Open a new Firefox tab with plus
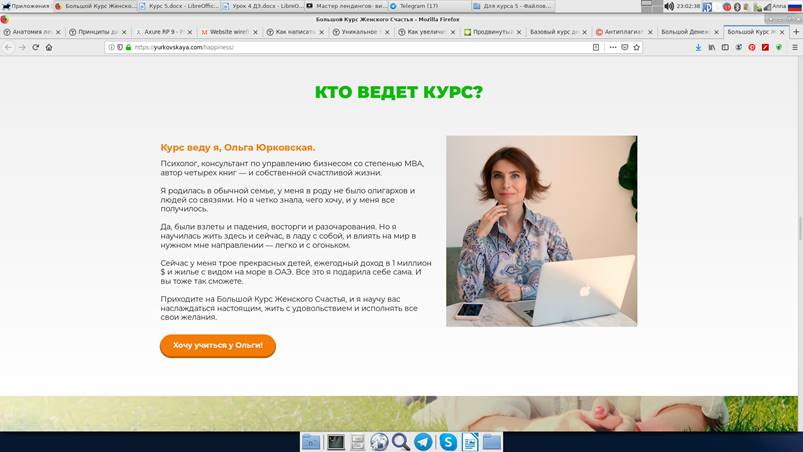This screenshot has height=452, width=803. [x=797, y=32]
